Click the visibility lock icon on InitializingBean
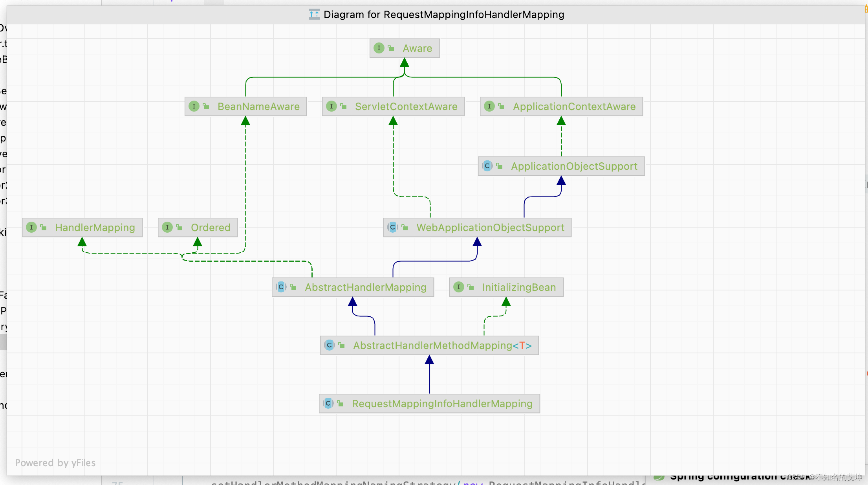Screen dimensions: 868x485 point(471,287)
